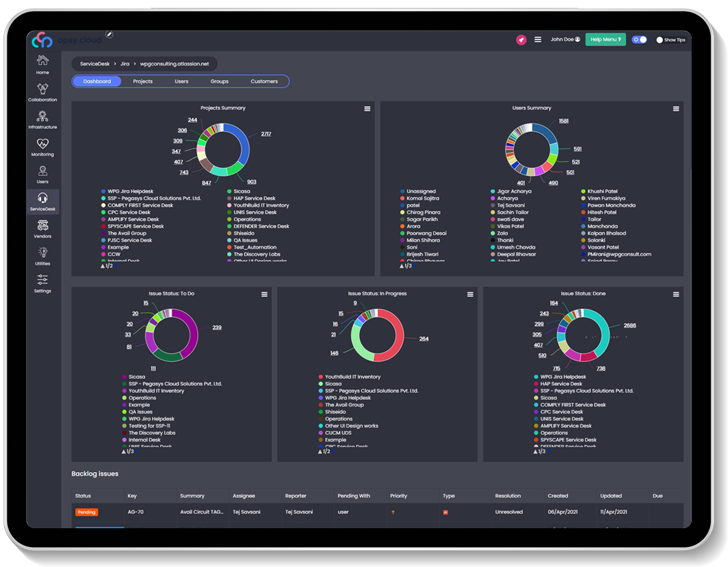Switch to the Groups tab
This screenshot has height=567, width=728.
pyautogui.click(x=220, y=81)
